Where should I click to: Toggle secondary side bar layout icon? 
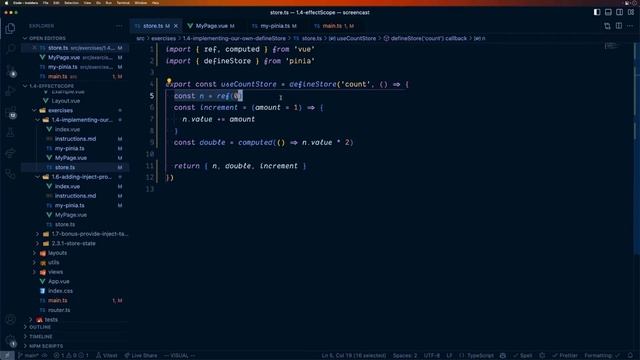619,12
